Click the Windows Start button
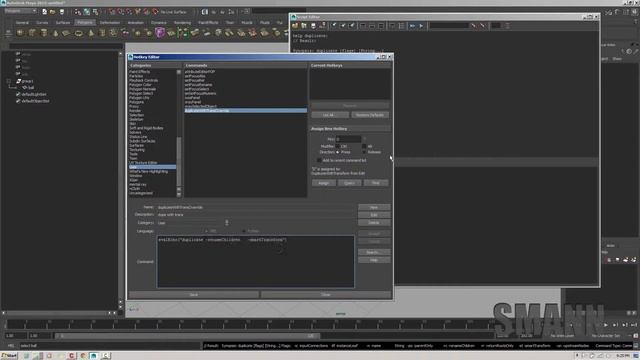The image size is (640, 360). point(9,356)
